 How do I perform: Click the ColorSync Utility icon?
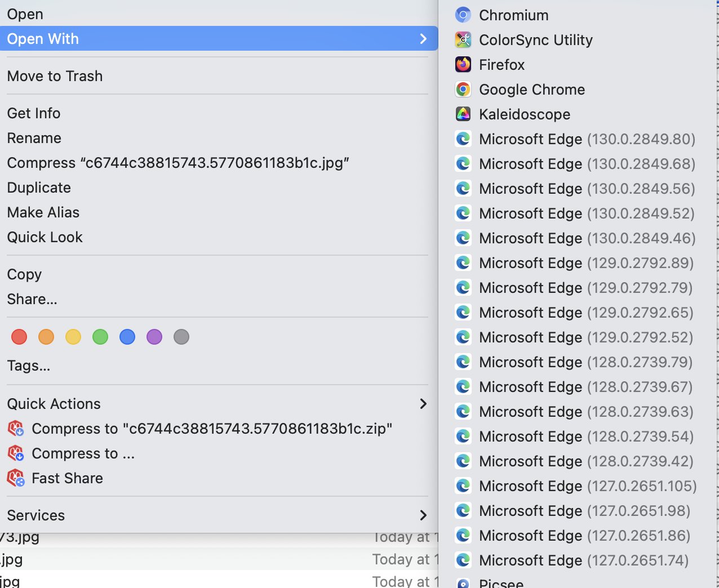[463, 40]
